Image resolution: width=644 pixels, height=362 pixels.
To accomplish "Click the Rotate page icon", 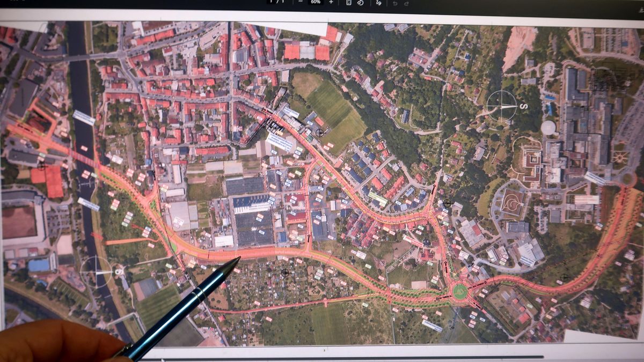I will (361, 4).
